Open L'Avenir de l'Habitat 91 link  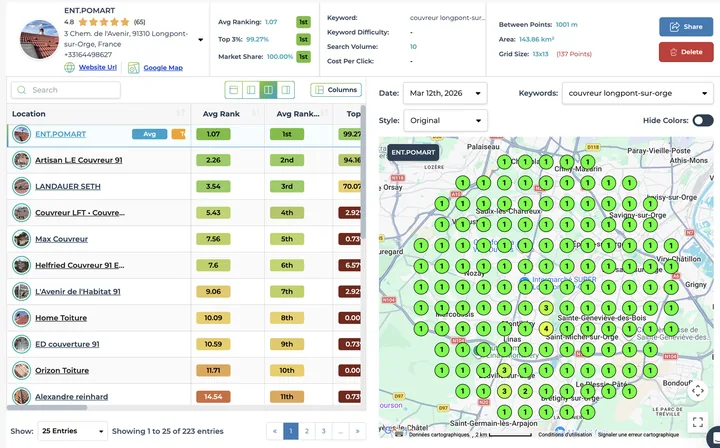(x=78, y=291)
